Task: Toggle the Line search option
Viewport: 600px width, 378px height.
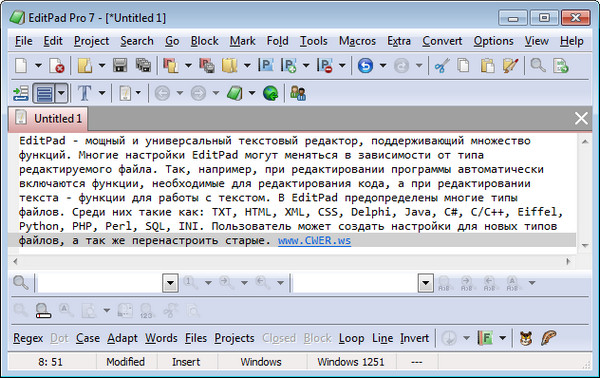Action: point(382,338)
